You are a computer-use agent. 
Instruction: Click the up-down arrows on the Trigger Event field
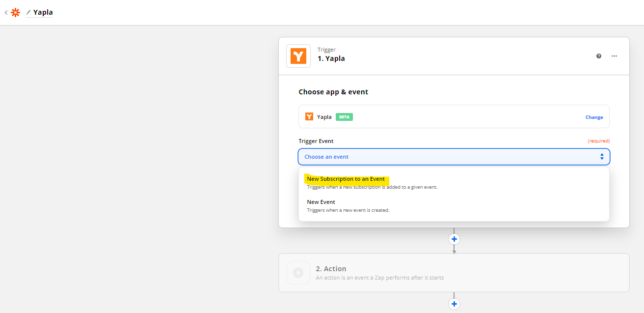click(602, 156)
